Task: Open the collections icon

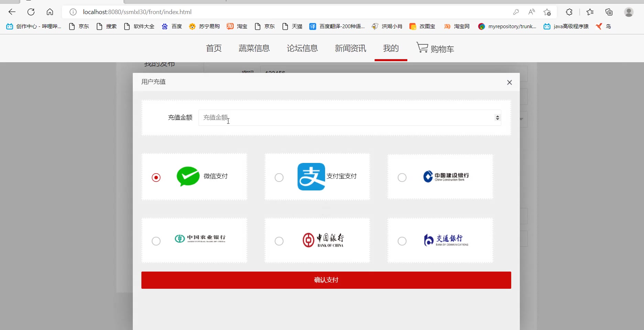Action: pyautogui.click(x=609, y=12)
